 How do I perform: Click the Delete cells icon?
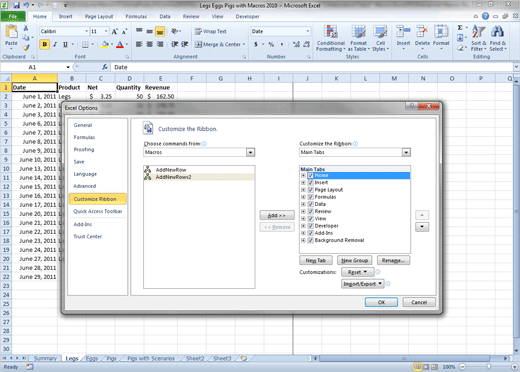coord(422,32)
